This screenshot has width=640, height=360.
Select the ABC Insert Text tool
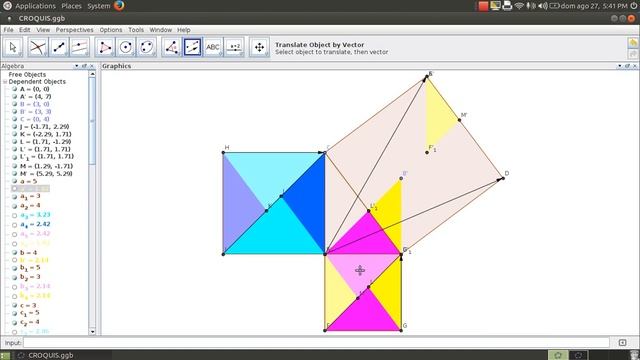pos(213,47)
